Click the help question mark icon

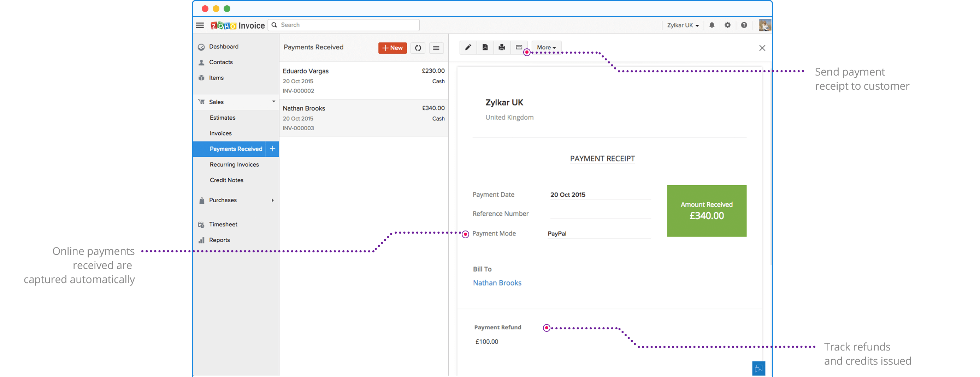click(x=744, y=25)
